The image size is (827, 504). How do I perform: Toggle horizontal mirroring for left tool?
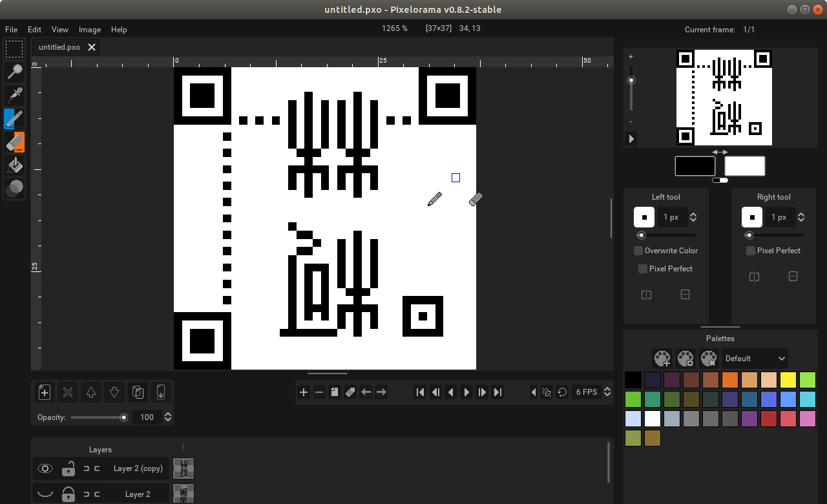tap(646, 295)
